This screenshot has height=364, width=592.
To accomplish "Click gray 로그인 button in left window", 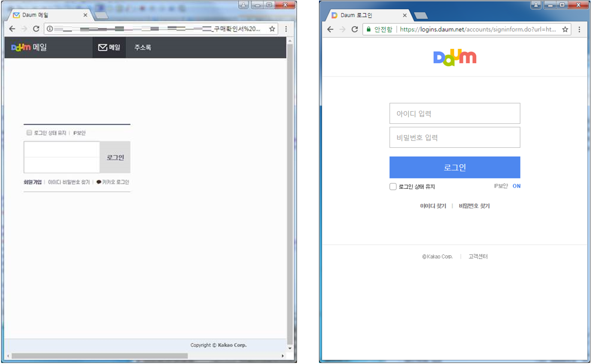I will point(115,158).
